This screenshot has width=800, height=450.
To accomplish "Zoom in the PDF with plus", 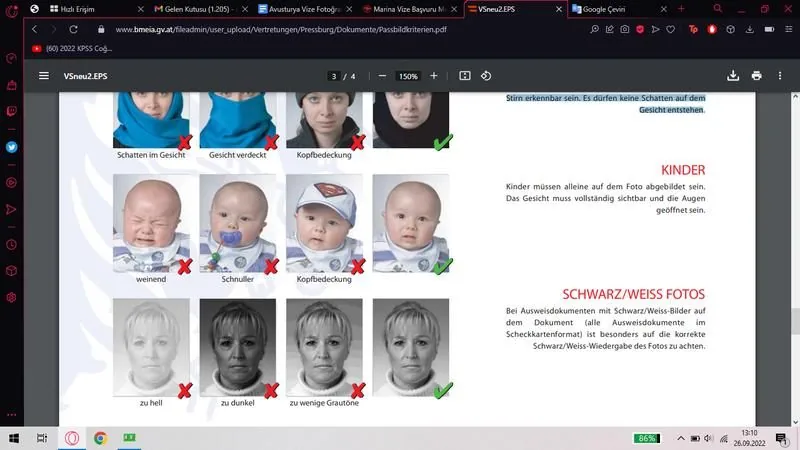I will click(434, 76).
